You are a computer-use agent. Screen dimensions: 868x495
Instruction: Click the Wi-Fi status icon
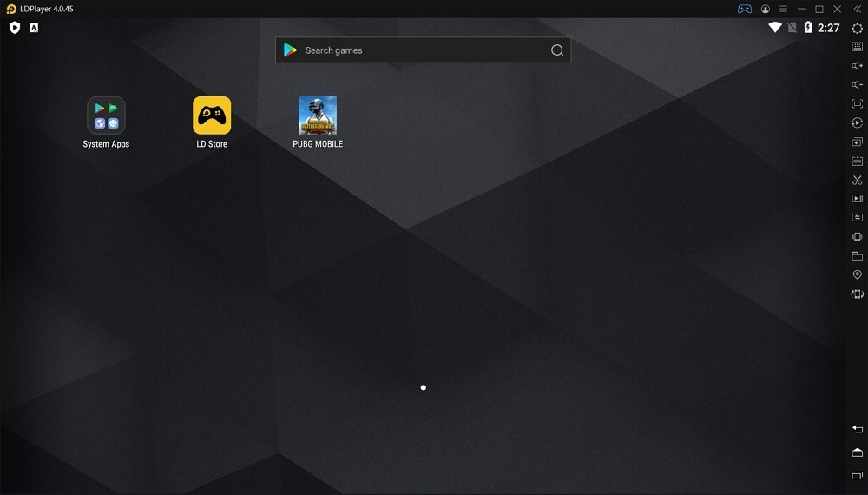tap(775, 27)
